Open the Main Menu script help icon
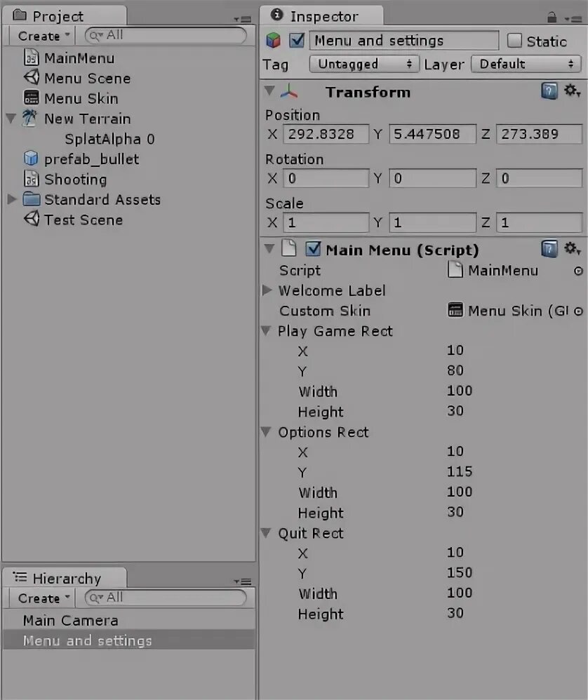 549,249
